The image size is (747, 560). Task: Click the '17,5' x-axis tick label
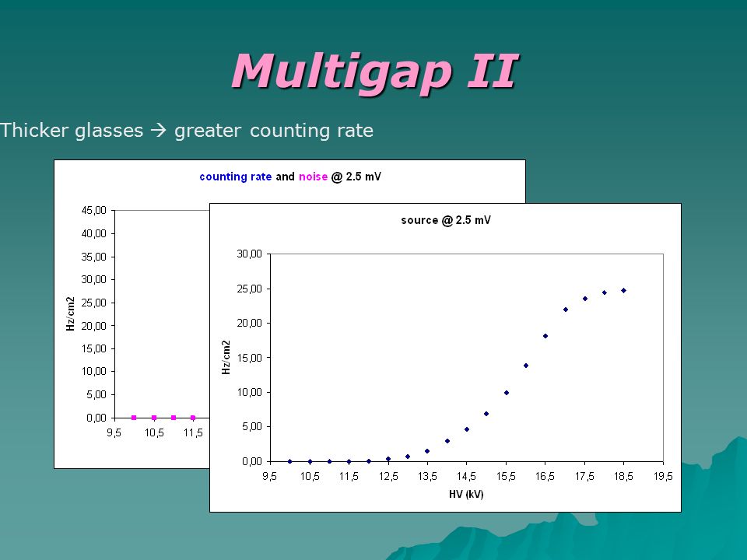coord(584,476)
